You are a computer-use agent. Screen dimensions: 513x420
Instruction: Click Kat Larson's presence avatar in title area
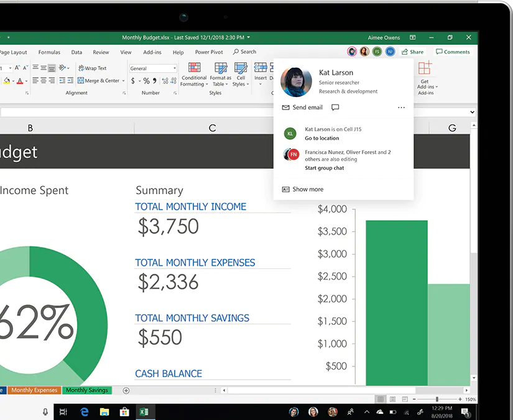click(352, 52)
